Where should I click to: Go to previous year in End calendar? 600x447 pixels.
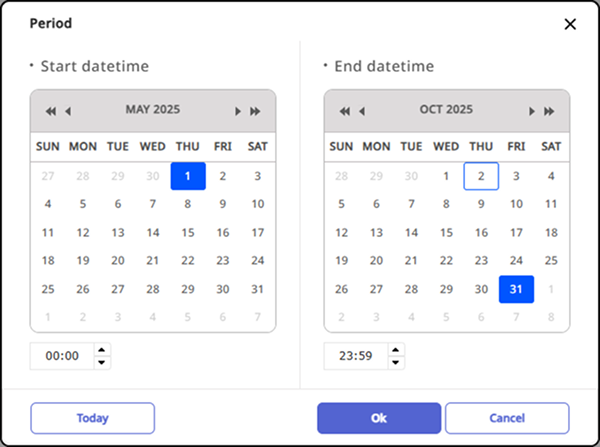coord(344,111)
